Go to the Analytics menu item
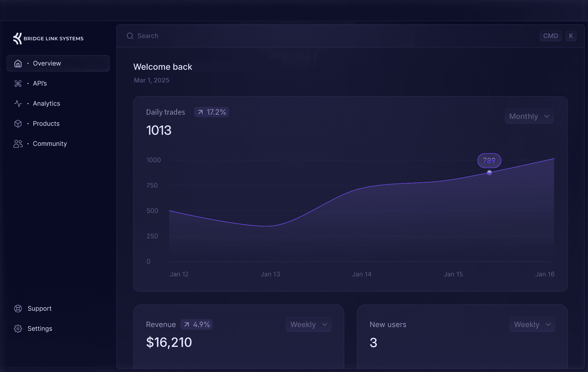 [x=47, y=104]
